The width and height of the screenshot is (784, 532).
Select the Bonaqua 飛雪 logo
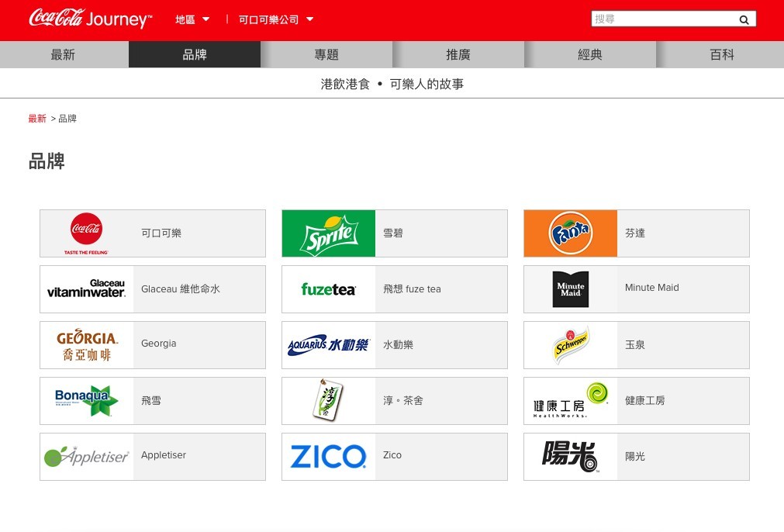[x=86, y=400]
